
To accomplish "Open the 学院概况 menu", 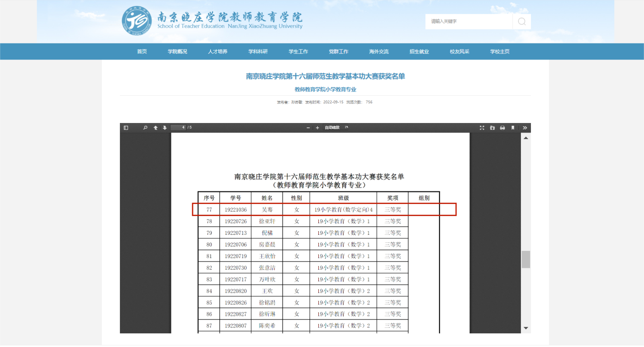I will [x=178, y=52].
